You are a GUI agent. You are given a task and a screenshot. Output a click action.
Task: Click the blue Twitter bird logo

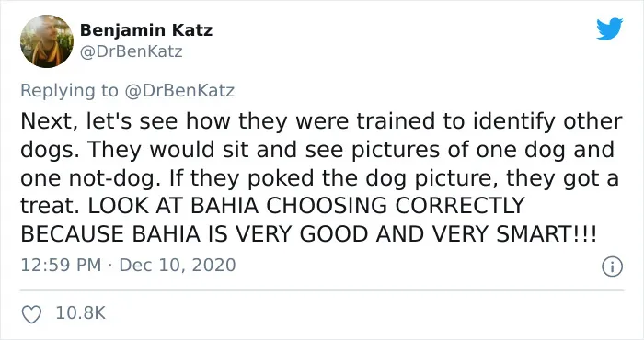click(x=609, y=28)
